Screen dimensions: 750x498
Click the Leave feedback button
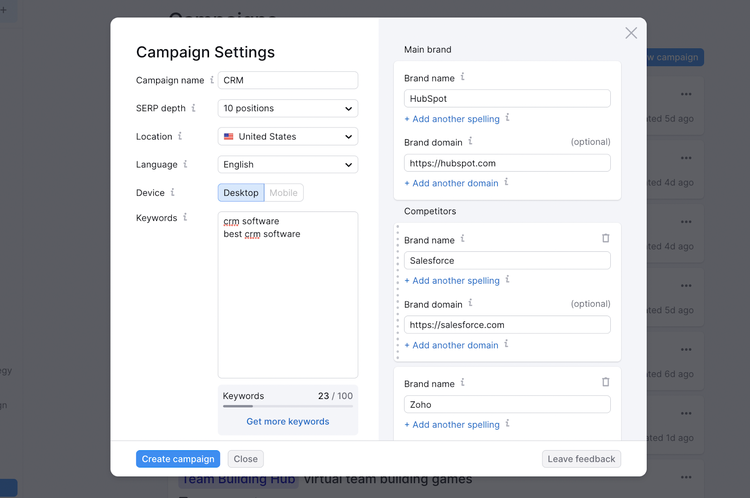pyautogui.click(x=581, y=459)
